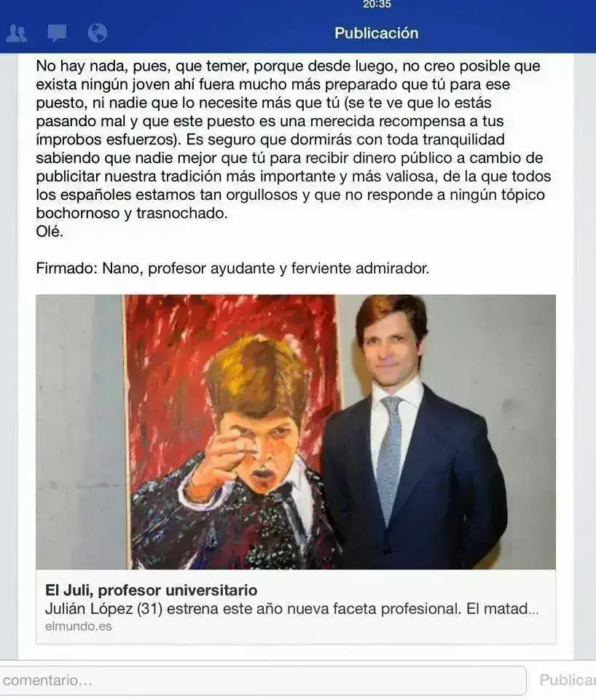596x700 pixels.
Task: Expand truncated text at "El matad…"
Action: 503,609
